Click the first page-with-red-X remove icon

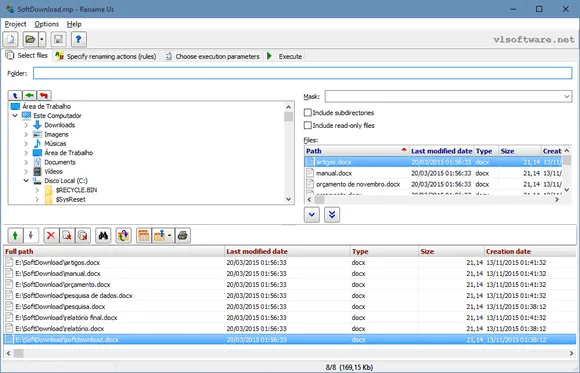[x=67, y=235]
